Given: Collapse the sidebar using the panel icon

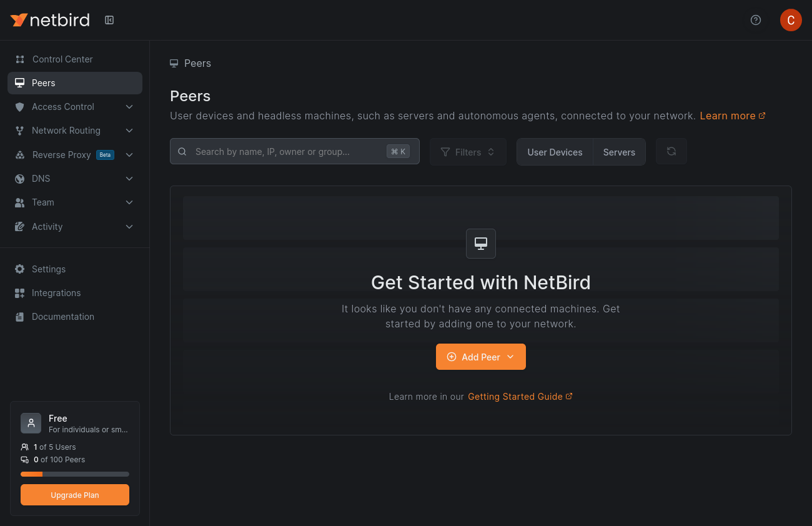Looking at the screenshot, I should [109, 20].
